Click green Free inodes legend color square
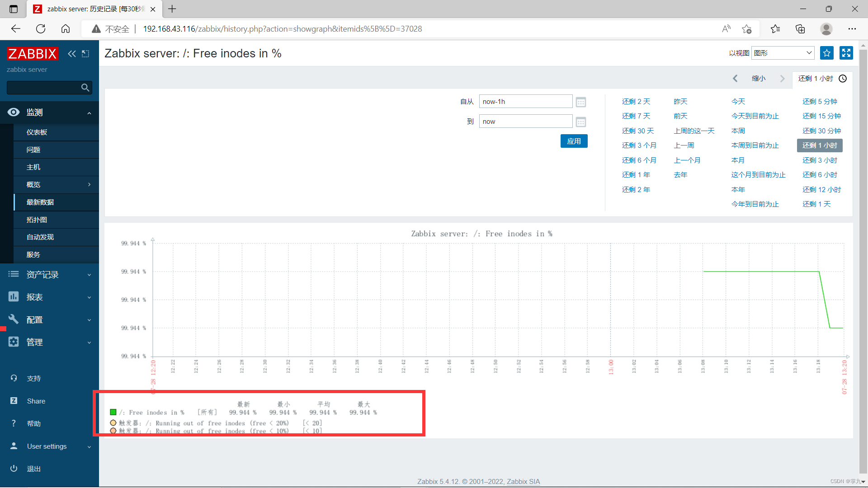Screen dimensions: 868x488 point(113,412)
